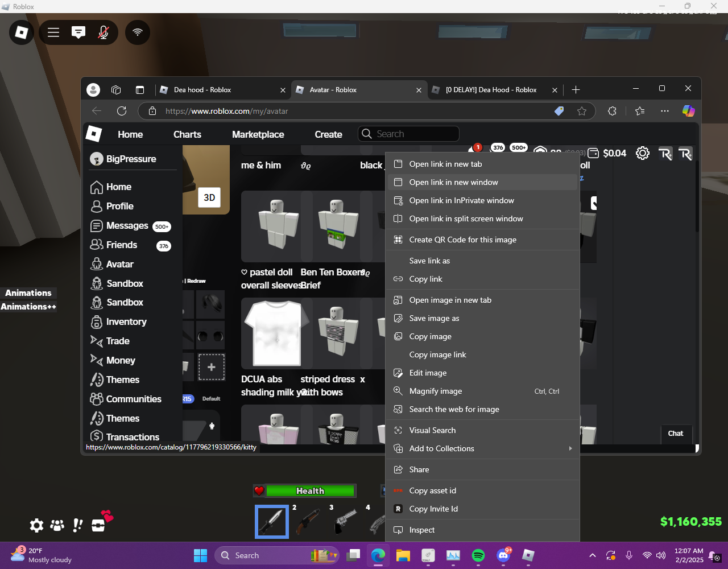Refresh the Avatar page
728x569 pixels.
tap(121, 111)
